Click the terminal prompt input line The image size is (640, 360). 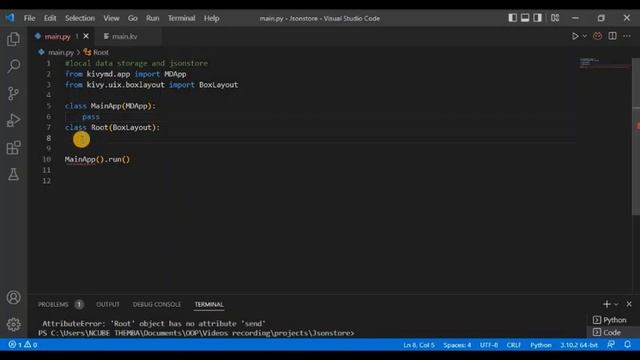pos(196,333)
